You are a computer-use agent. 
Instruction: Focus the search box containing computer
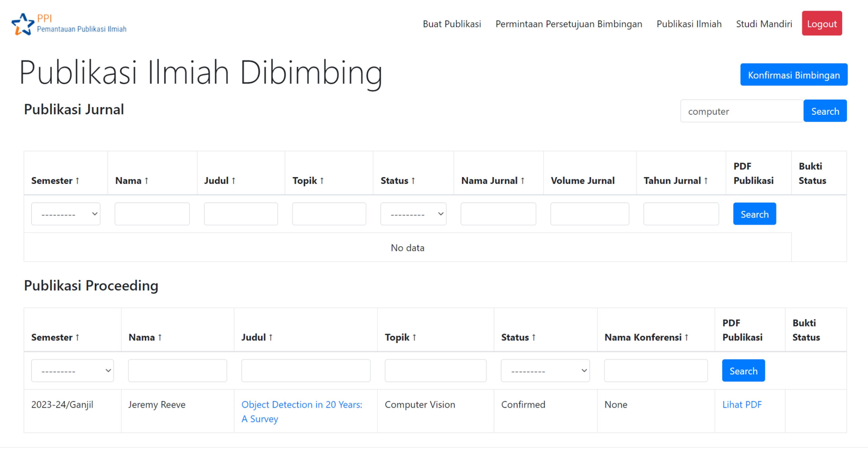pos(741,111)
